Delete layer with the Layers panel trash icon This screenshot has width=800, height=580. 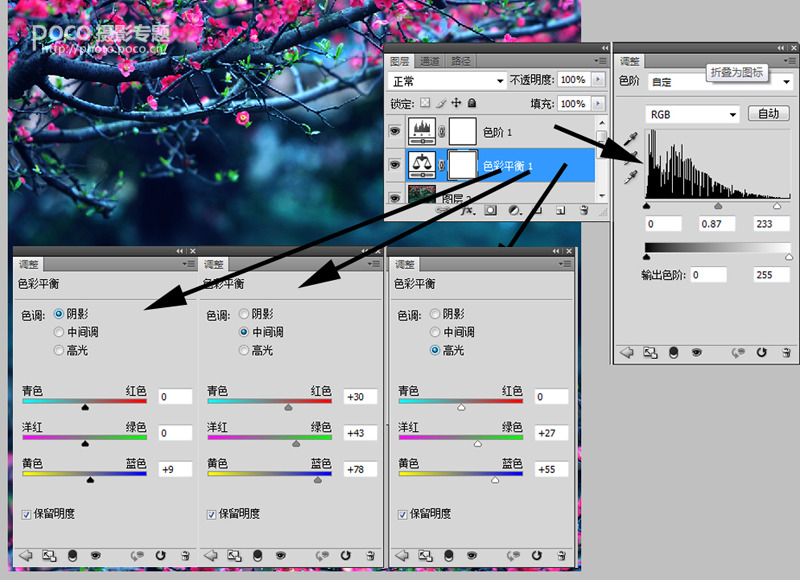pyautogui.click(x=584, y=210)
